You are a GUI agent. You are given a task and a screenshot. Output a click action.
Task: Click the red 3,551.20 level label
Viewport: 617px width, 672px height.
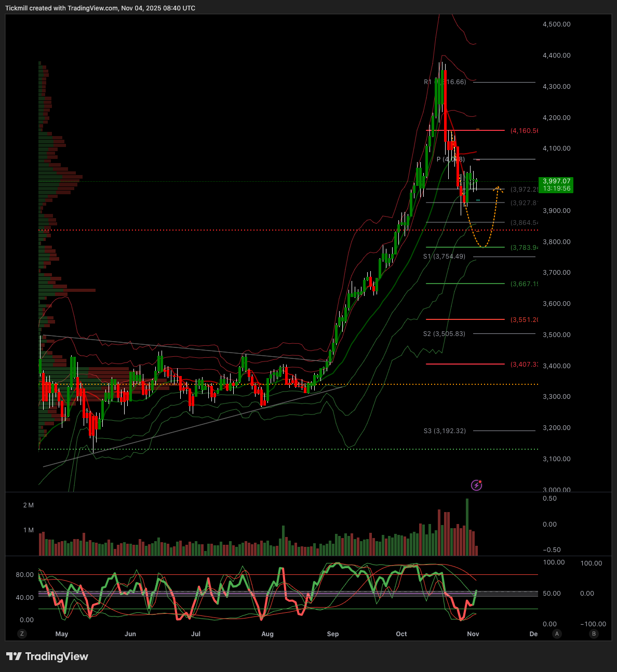(x=524, y=320)
